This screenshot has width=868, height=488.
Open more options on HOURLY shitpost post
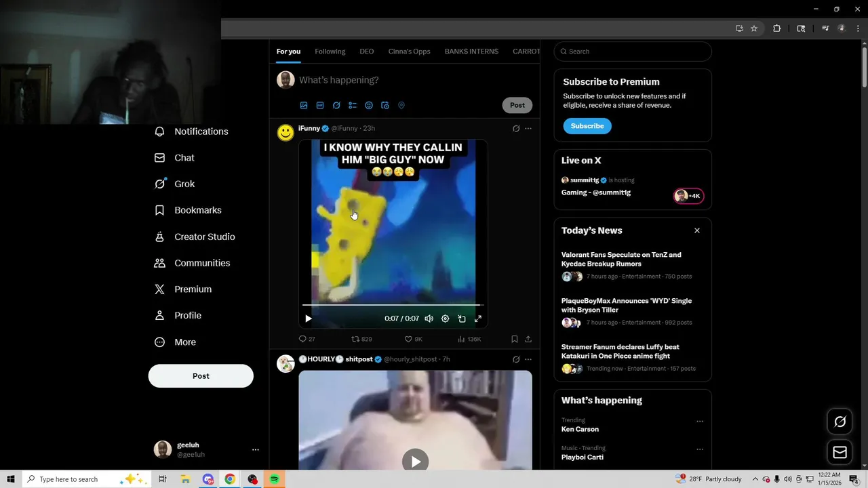pos(528,359)
